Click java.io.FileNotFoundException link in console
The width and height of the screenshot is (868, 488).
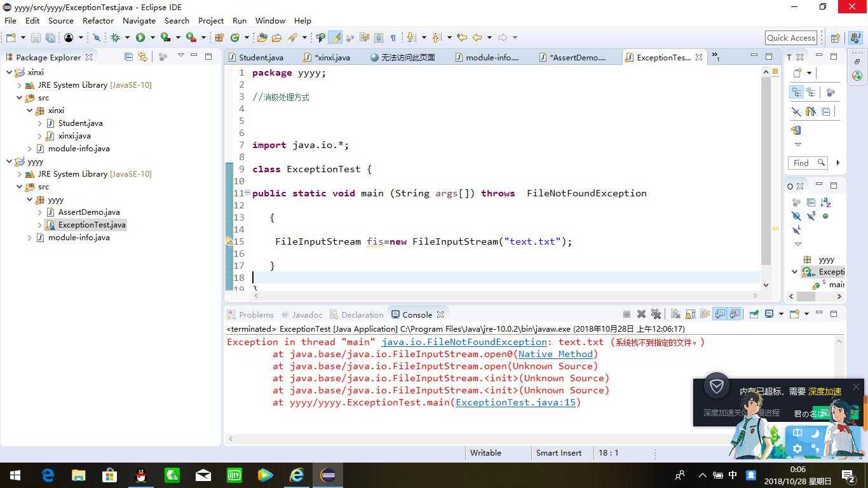[464, 342]
